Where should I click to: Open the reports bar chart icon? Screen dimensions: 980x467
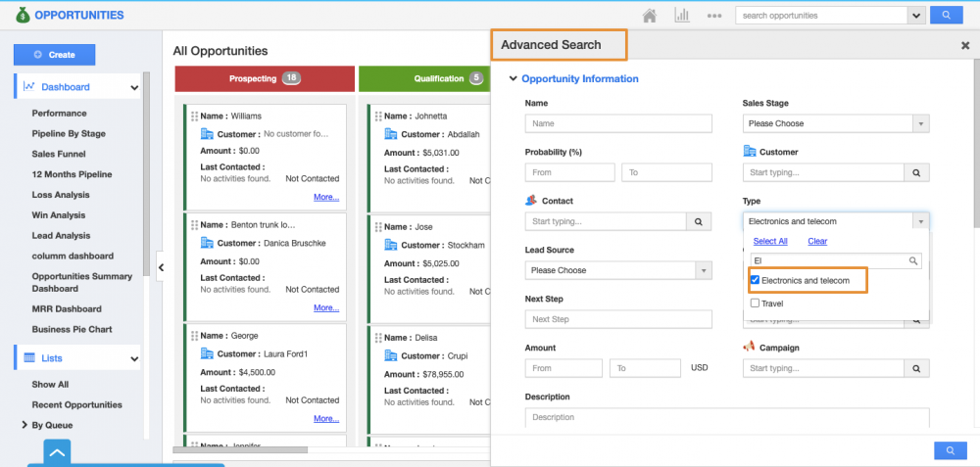pos(681,16)
